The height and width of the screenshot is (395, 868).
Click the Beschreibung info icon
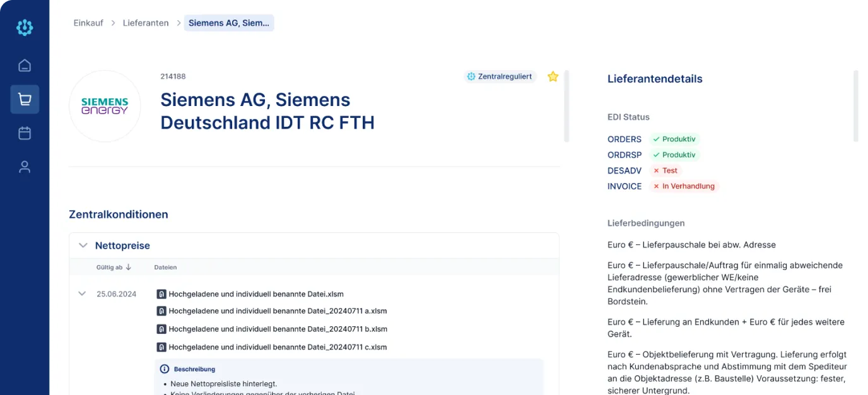point(165,369)
